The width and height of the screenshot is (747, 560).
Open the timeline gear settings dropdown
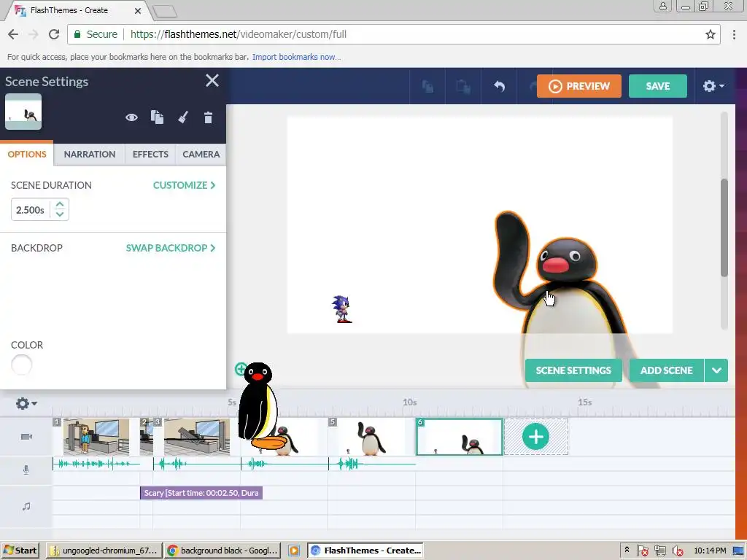point(26,403)
